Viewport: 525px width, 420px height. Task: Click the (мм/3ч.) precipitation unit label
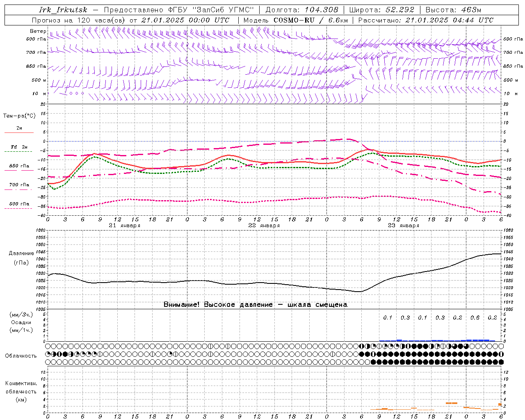coord(21,315)
